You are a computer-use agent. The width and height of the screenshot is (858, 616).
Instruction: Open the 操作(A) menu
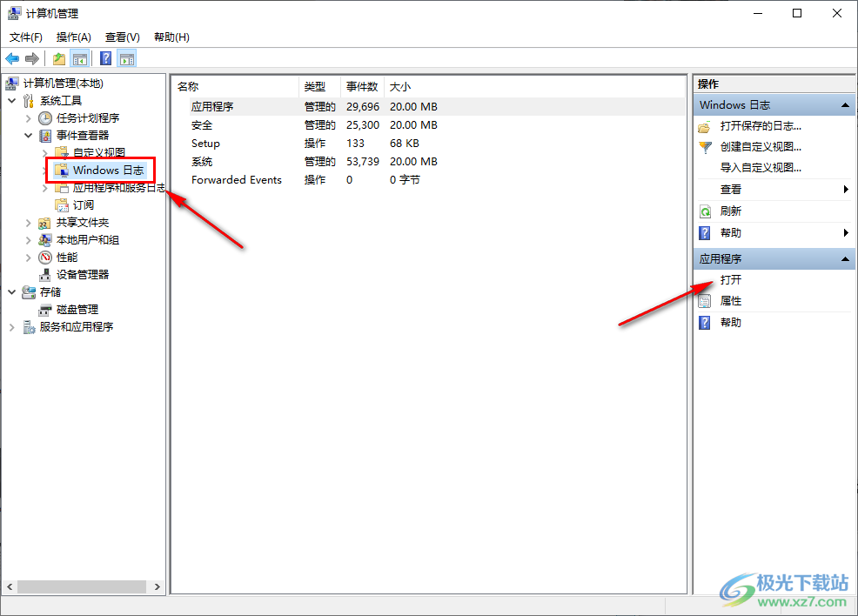(73, 37)
